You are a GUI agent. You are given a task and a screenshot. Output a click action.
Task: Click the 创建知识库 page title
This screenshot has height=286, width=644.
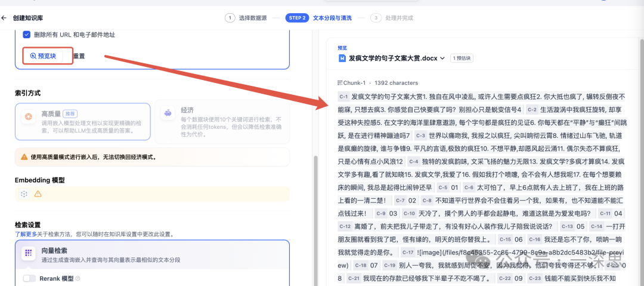point(28,18)
